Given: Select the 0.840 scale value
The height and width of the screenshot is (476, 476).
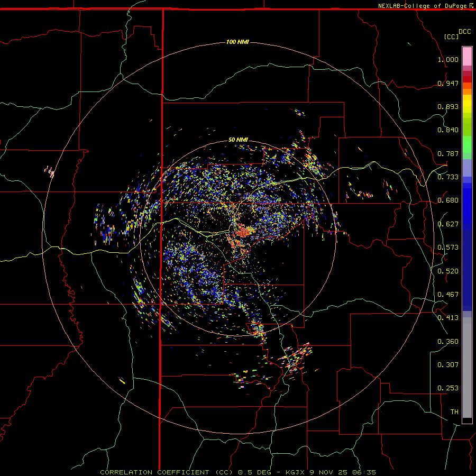Looking at the screenshot, I should tap(448, 130).
